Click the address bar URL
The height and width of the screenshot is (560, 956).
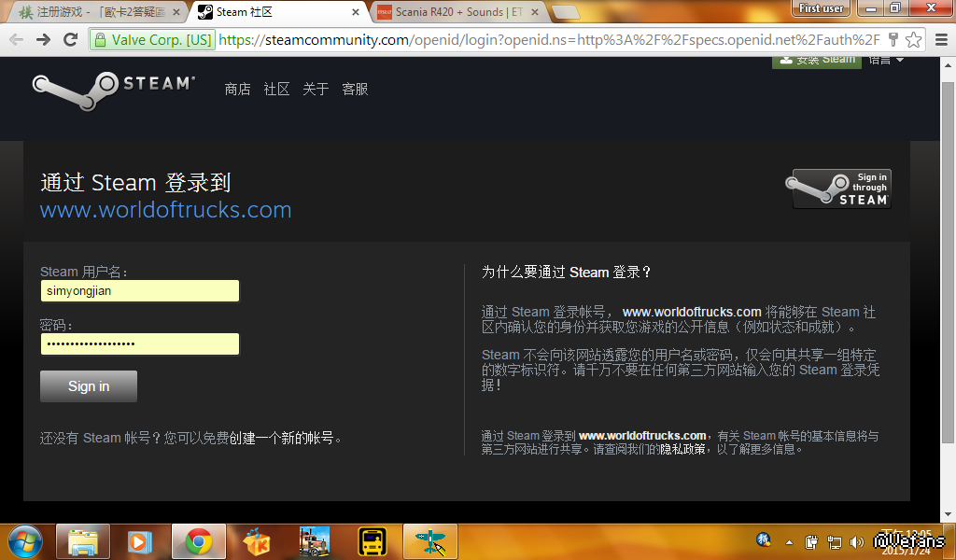[x=549, y=40]
